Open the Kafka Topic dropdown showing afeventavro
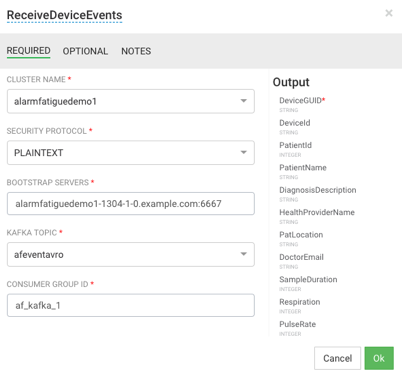The width and height of the screenshot is (402, 378). click(x=131, y=254)
